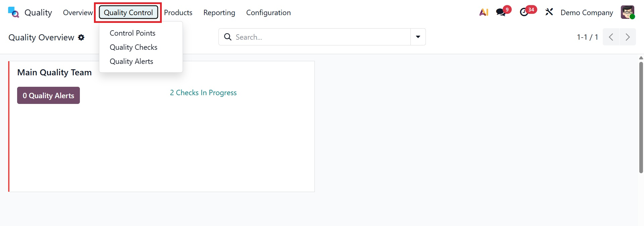Open the developer tools wrench icon
Screen dimensions: 644x226
[x=548, y=12]
